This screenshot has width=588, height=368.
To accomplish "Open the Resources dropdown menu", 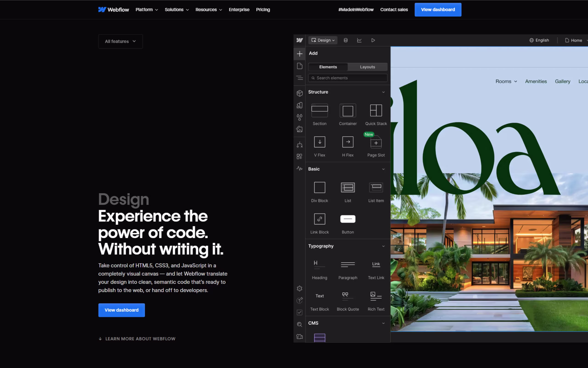I will [209, 9].
